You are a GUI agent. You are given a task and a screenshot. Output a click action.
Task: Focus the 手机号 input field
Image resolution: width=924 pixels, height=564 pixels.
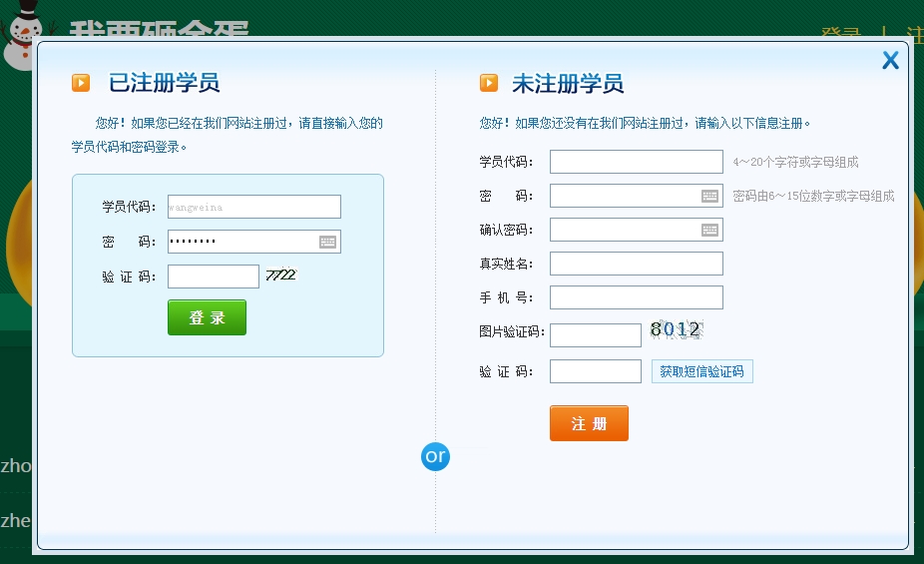point(637,297)
